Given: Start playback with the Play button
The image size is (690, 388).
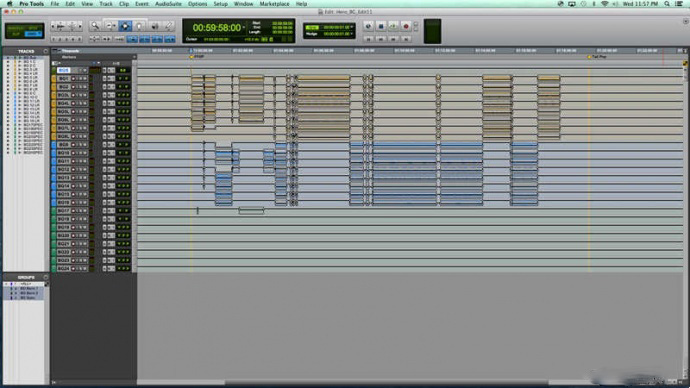Looking at the screenshot, I should coord(393,26).
